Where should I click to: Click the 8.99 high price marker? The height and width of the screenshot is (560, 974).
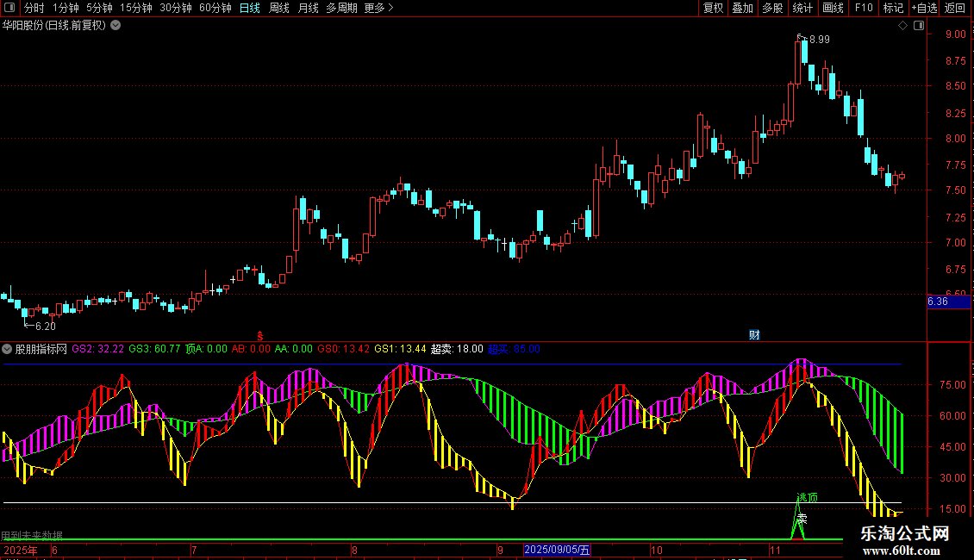pyautogui.click(x=818, y=39)
